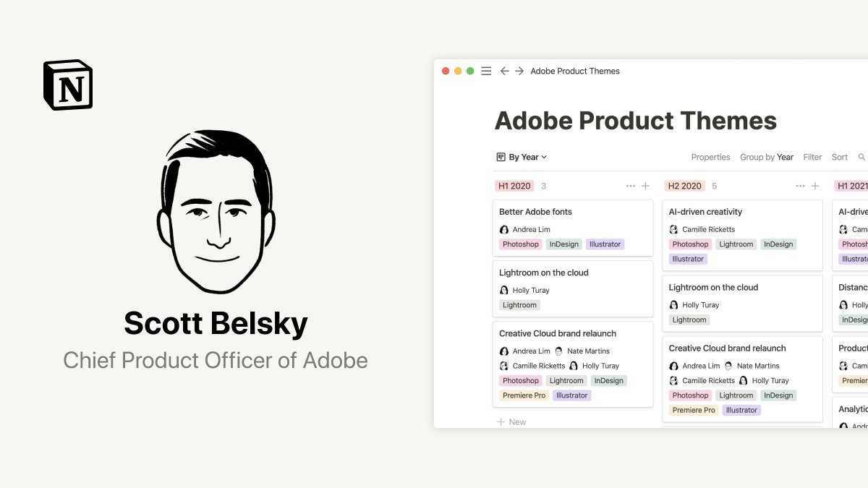This screenshot has width=868, height=488.
Task: Open the H1 2020 column options menu
Action: click(630, 186)
